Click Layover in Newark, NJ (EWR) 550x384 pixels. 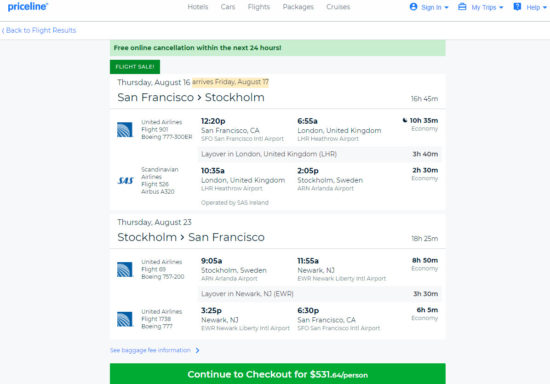click(247, 294)
